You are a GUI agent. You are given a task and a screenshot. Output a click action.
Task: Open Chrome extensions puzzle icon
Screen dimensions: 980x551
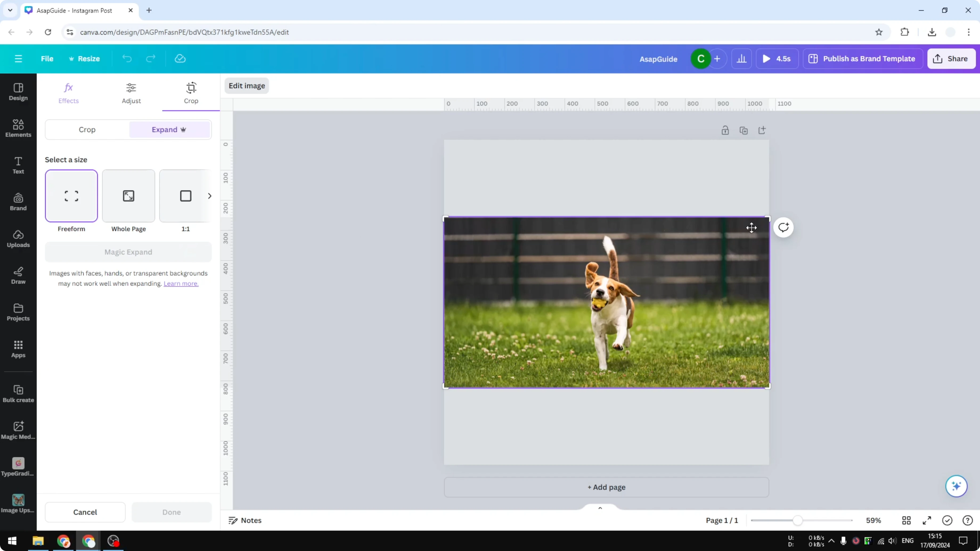905,32
